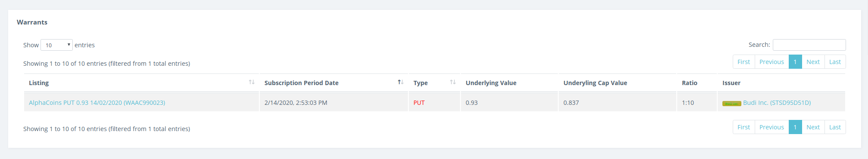Focus the Search input field

[809, 45]
